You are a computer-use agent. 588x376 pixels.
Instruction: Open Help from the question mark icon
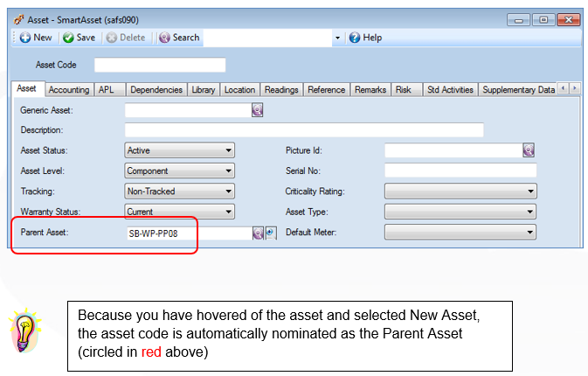pos(355,38)
